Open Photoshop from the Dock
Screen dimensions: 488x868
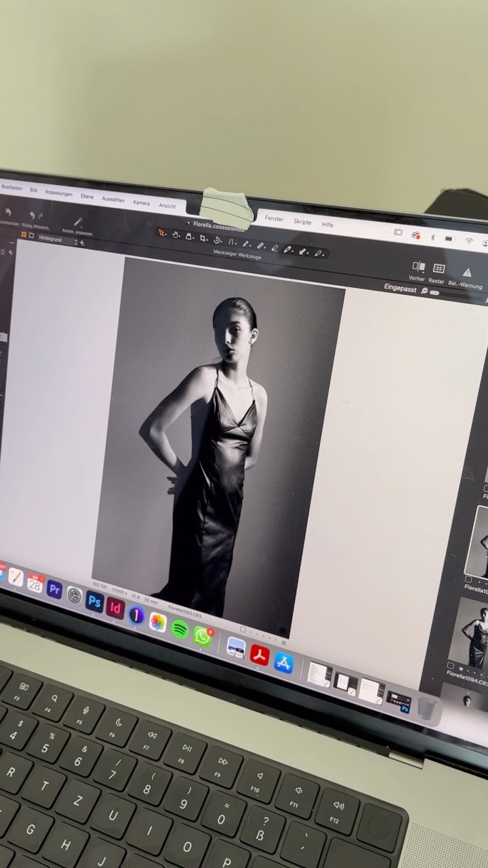95,601
